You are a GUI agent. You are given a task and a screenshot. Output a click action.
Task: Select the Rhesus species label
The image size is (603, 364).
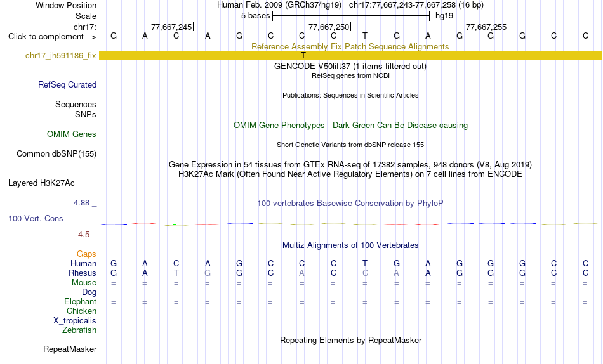coord(83,273)
